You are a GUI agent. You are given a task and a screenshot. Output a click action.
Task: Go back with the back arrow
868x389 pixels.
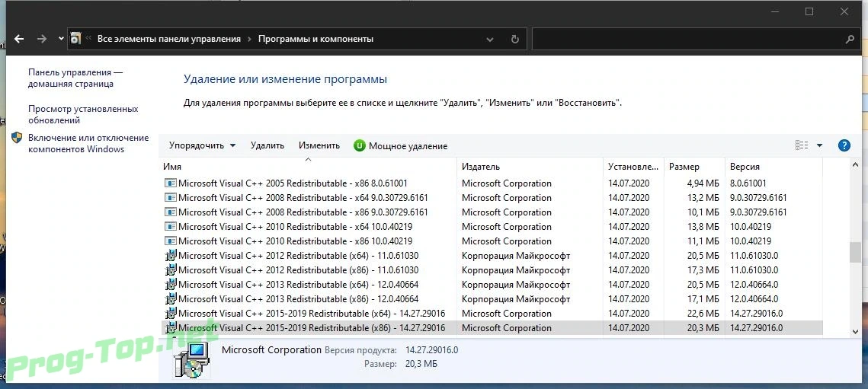[19, 39]
